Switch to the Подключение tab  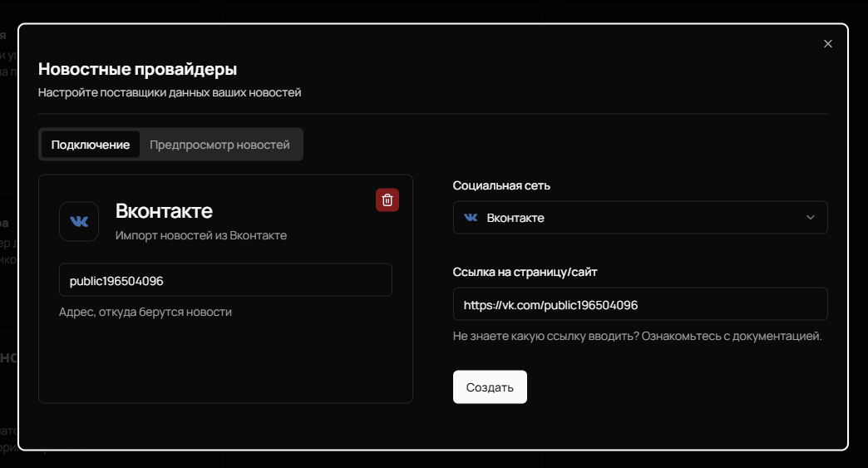pyautogui.click(x=91, y=145)
